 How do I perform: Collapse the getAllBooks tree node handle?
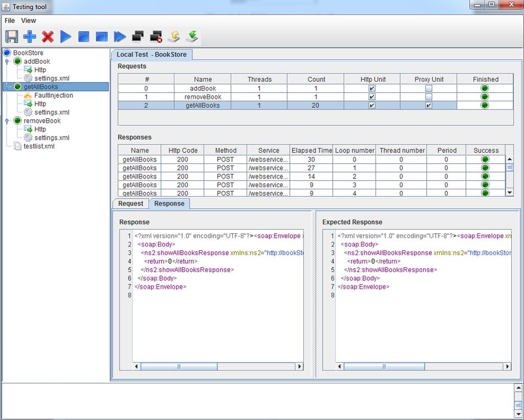(x=7, y=87)
